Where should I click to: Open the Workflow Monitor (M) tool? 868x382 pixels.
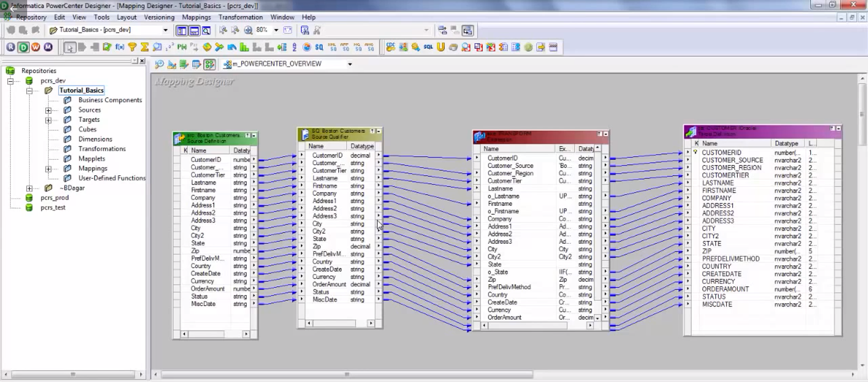[x=48, y=47]
